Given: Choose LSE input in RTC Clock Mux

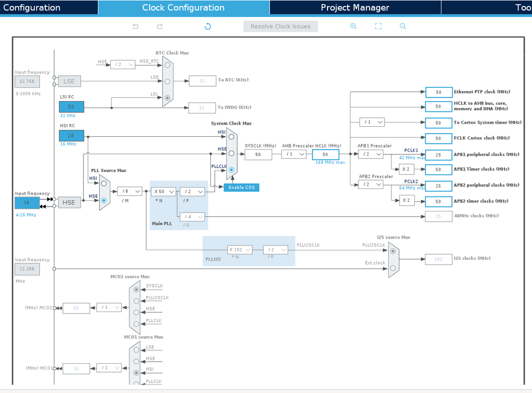Looking at the screenshot, I should point(167,81).
